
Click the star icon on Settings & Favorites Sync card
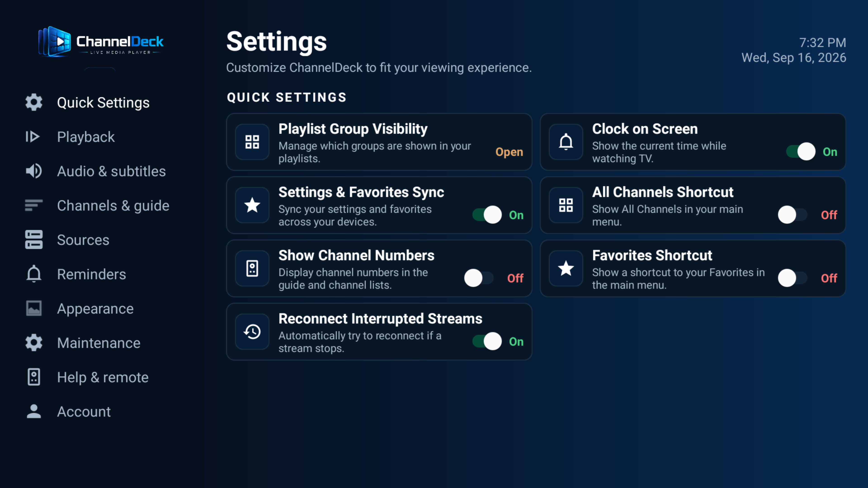click(x=252, y=205)
